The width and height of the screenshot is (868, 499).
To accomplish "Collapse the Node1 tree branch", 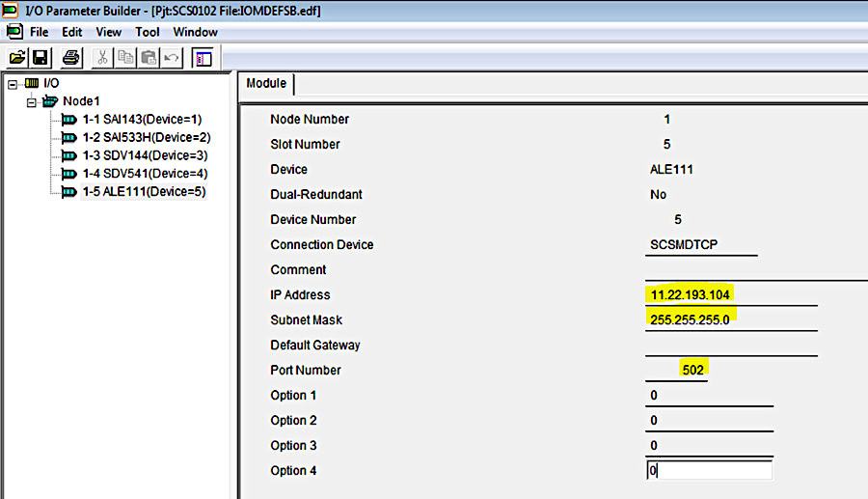I will pos(32,102).
